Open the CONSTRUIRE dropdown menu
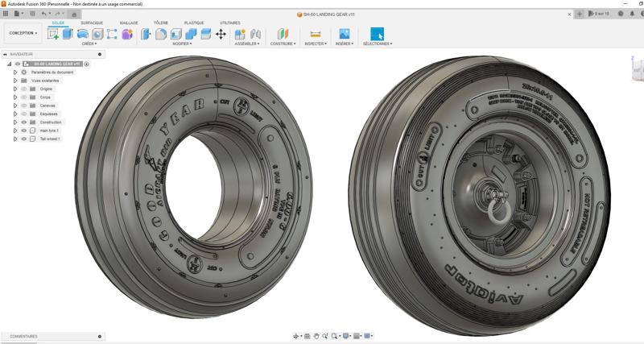The height and width of the screenshot is (344, 644). 283,44
